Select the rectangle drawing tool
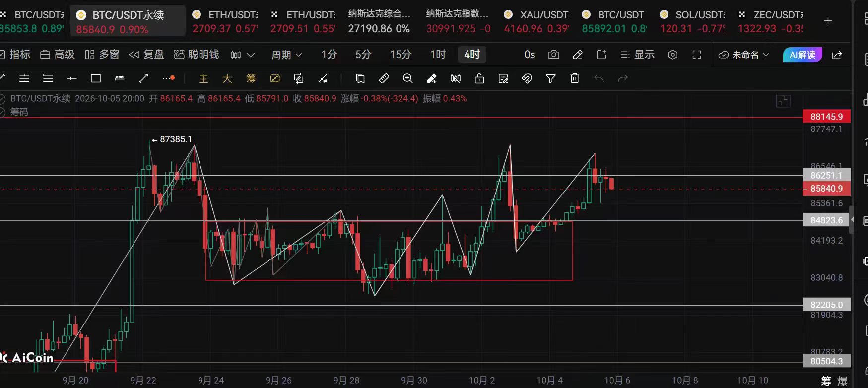 pyautogui.click(x=96, y=78)
